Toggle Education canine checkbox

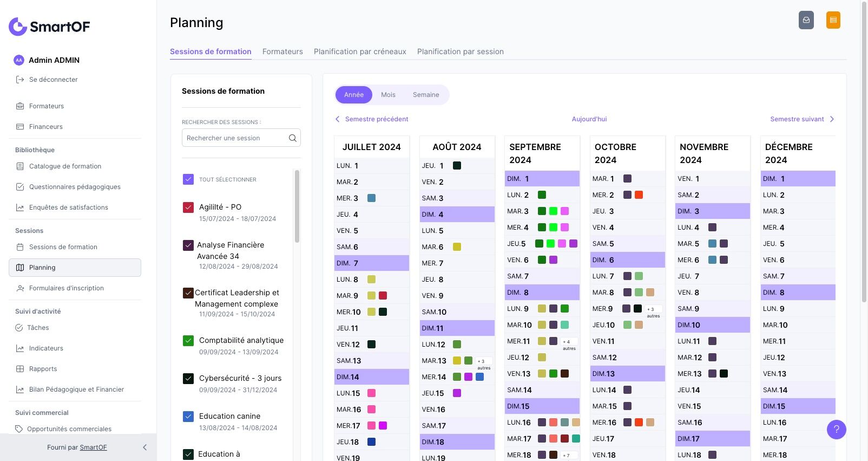coord(188,416)
